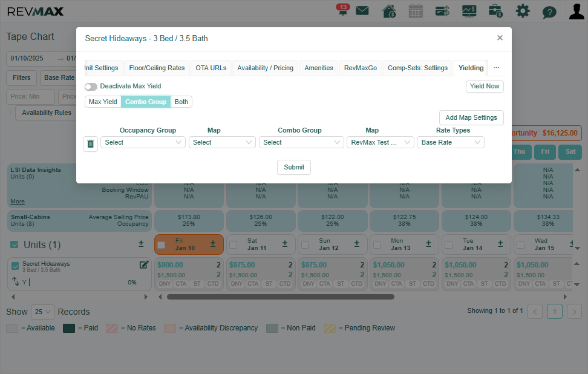Switch to Comp-Sets: Settings tab

click(417, 68)
